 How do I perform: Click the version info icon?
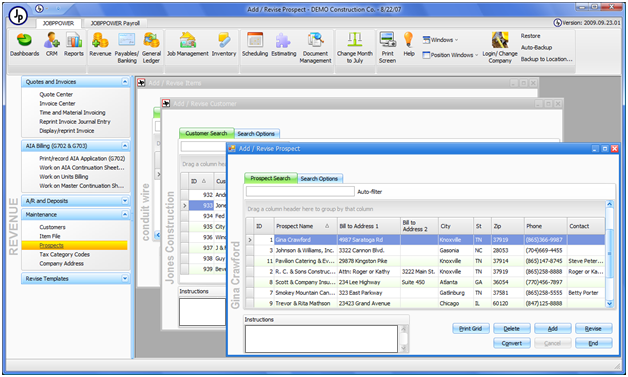[x=558, y=23]
